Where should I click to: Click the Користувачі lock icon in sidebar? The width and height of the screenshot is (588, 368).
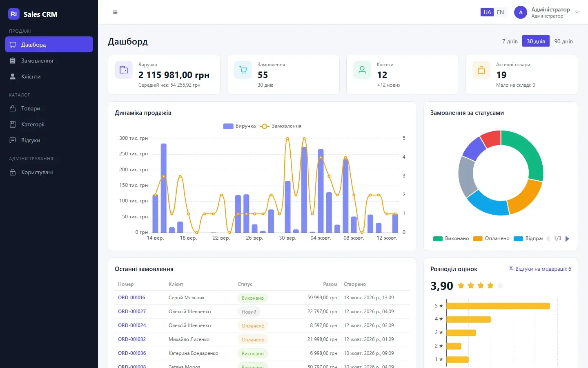pos(13,172)
